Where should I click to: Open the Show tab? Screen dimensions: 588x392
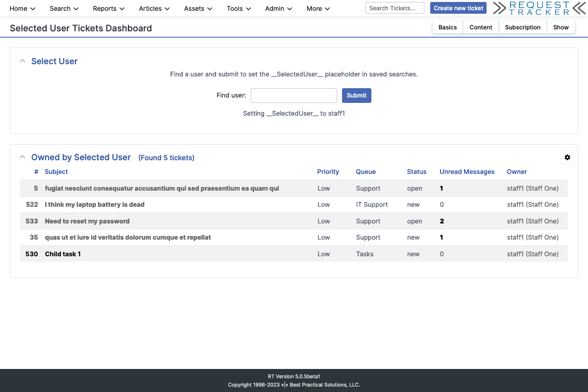tap(561, 27)
